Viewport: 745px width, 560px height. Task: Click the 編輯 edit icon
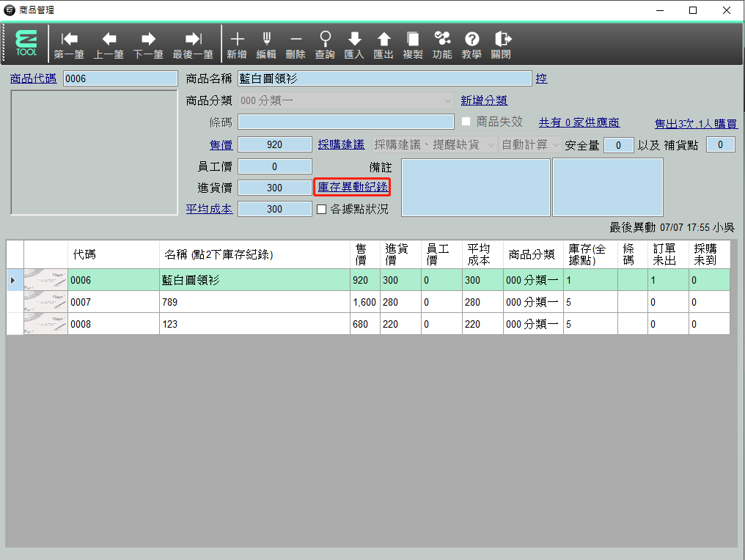tap(266, 45)
